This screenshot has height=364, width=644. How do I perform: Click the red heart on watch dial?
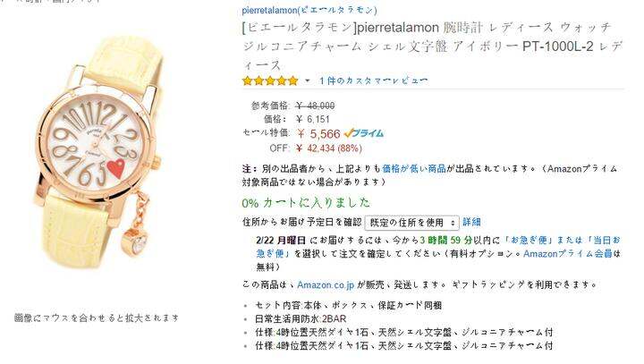[x=115, y=168]
